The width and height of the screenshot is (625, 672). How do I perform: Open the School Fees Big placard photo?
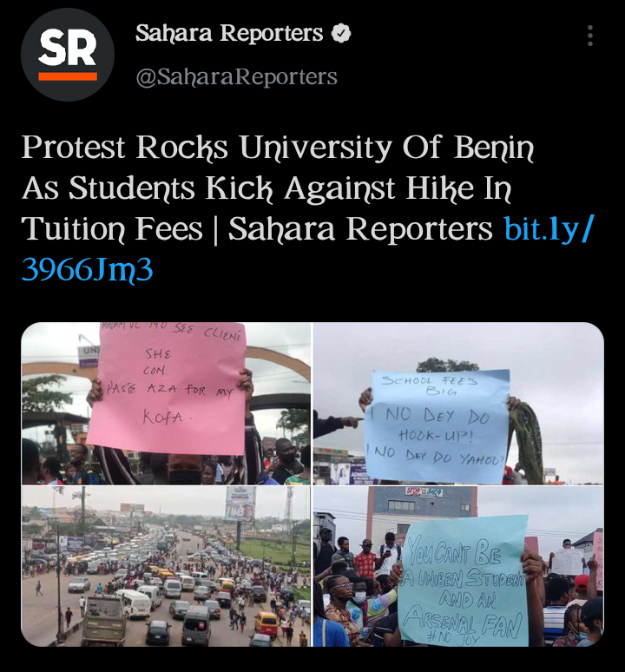(458, 403)
